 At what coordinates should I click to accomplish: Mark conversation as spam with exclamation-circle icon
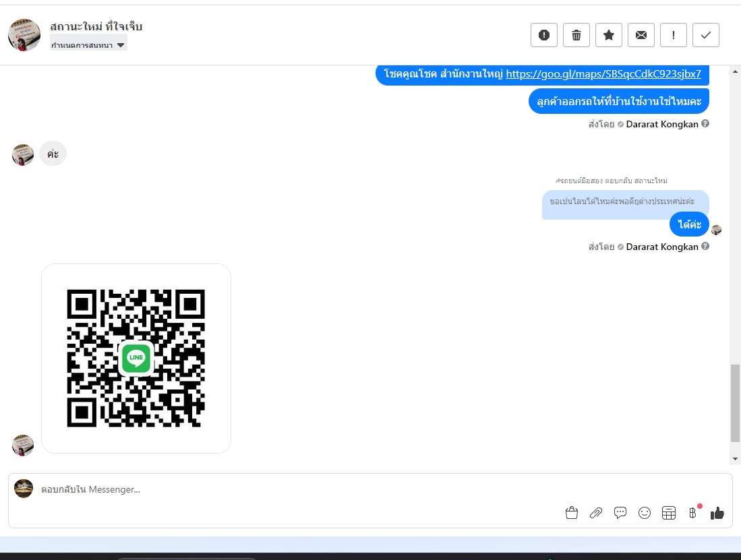click(x=544, y=35)
